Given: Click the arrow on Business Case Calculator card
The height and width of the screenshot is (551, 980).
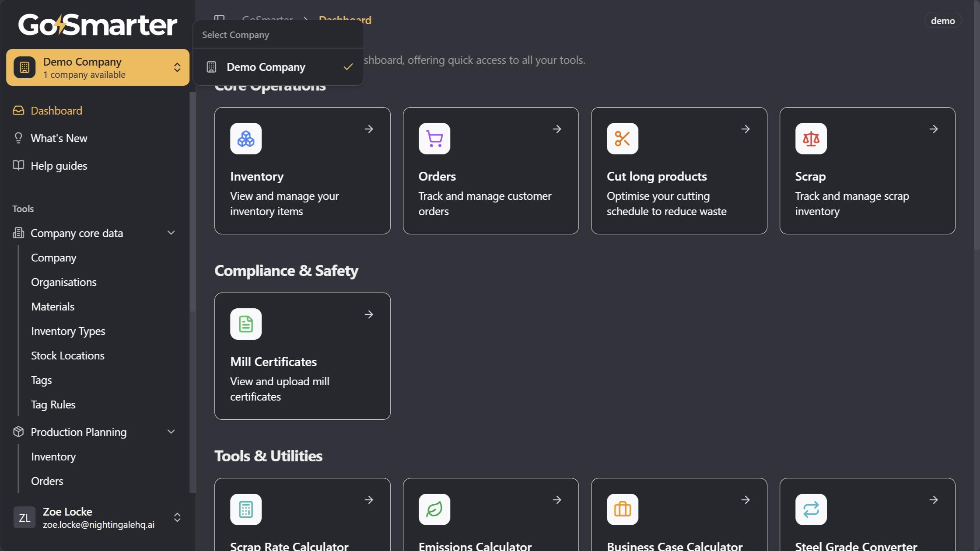Looking at the screenshot, I should [745, 500].
